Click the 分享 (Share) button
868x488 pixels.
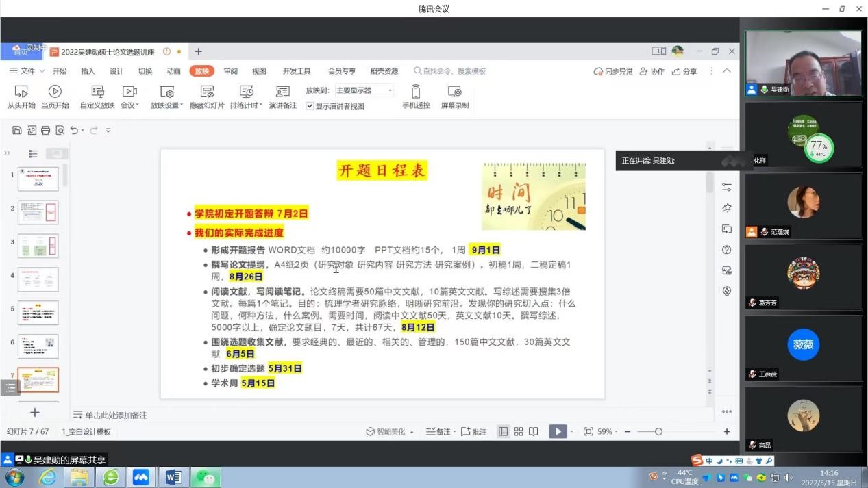(x=684, y=71)
